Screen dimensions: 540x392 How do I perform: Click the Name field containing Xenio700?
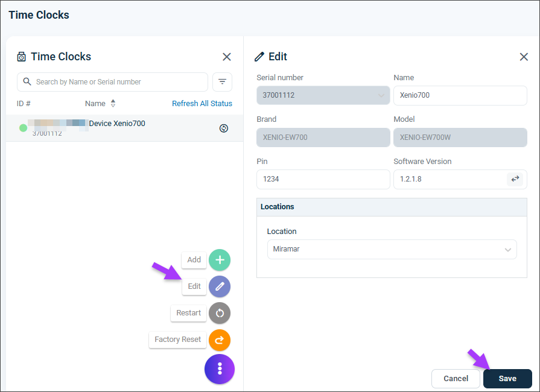[x=460, y=95]
